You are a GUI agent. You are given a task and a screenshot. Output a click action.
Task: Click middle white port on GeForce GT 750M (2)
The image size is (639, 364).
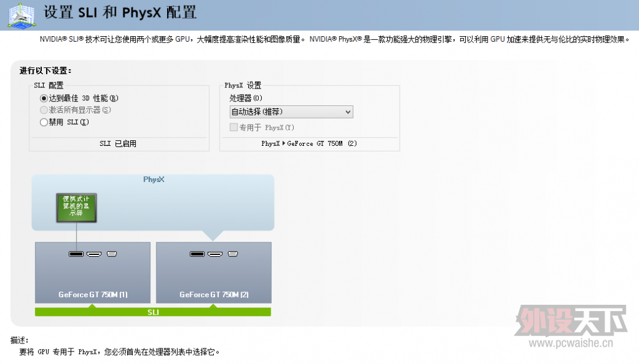click(215, 254)
